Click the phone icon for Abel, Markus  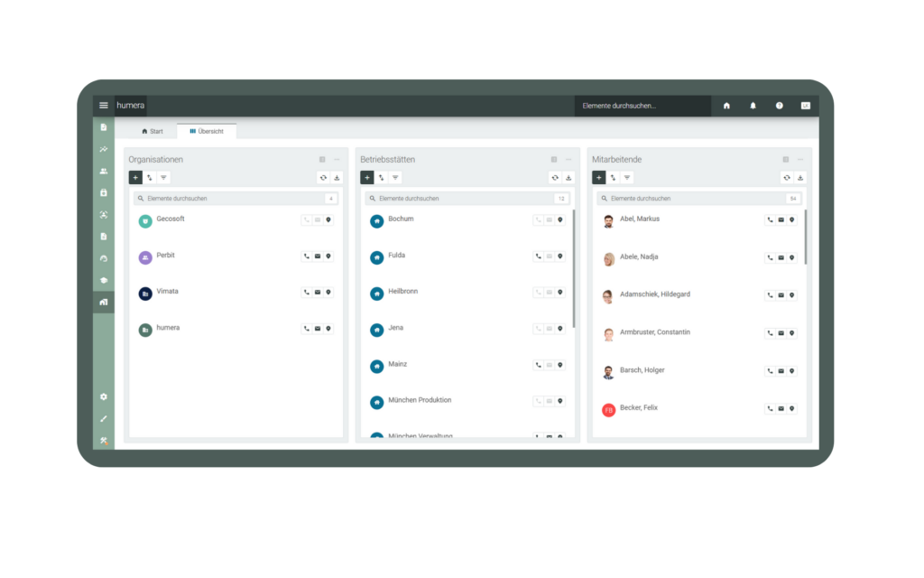click(770, 220)
